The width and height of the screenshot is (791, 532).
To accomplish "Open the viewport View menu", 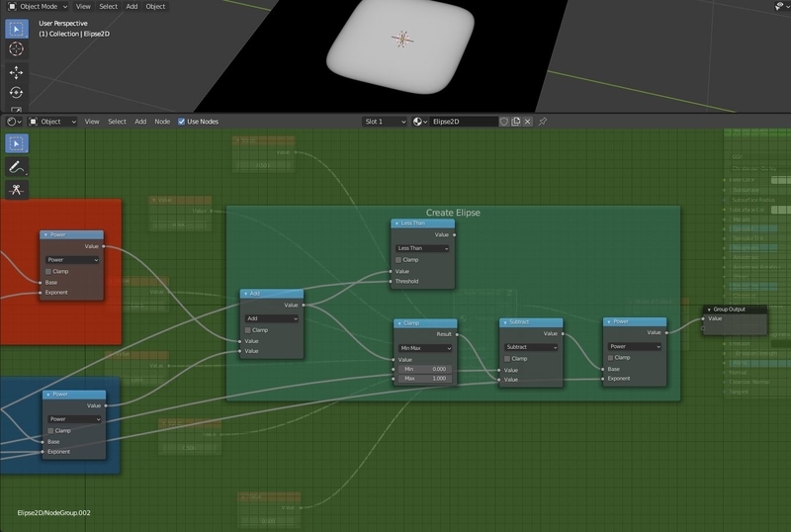I will coord(83,7).
